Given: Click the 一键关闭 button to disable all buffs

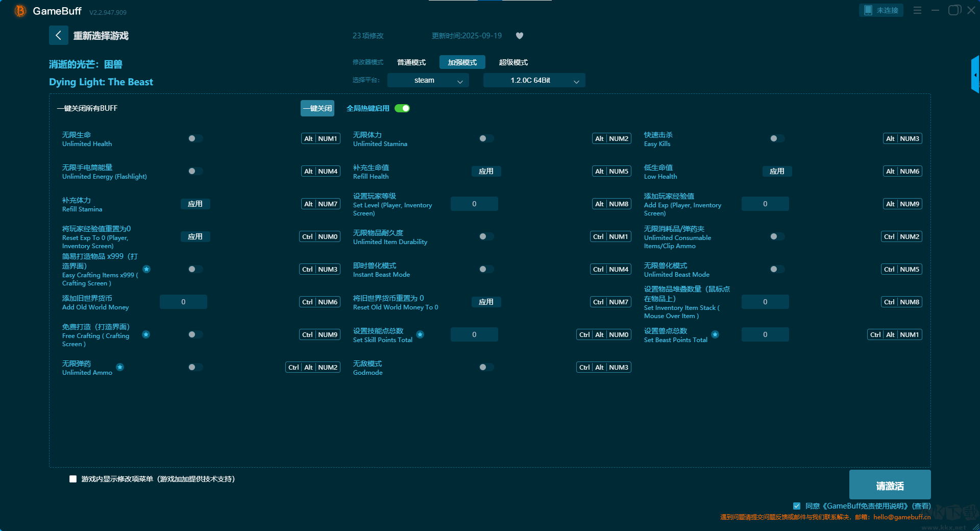Looking at the screenshot, I should pos(317,108).
